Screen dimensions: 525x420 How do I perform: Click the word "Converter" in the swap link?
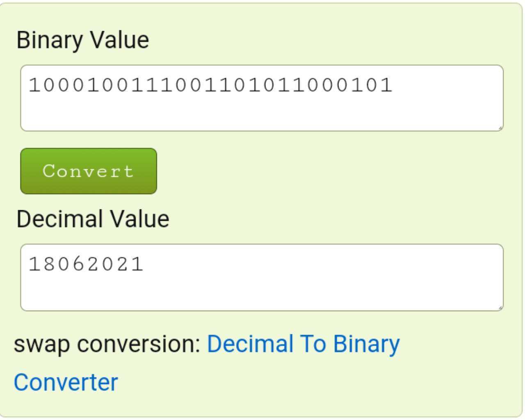66,382
